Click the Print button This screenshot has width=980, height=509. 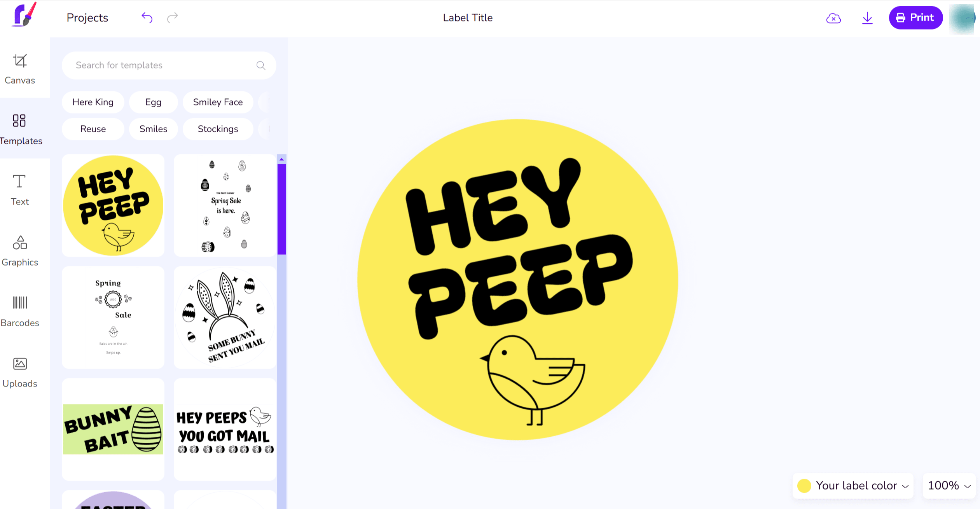(915, 17)
